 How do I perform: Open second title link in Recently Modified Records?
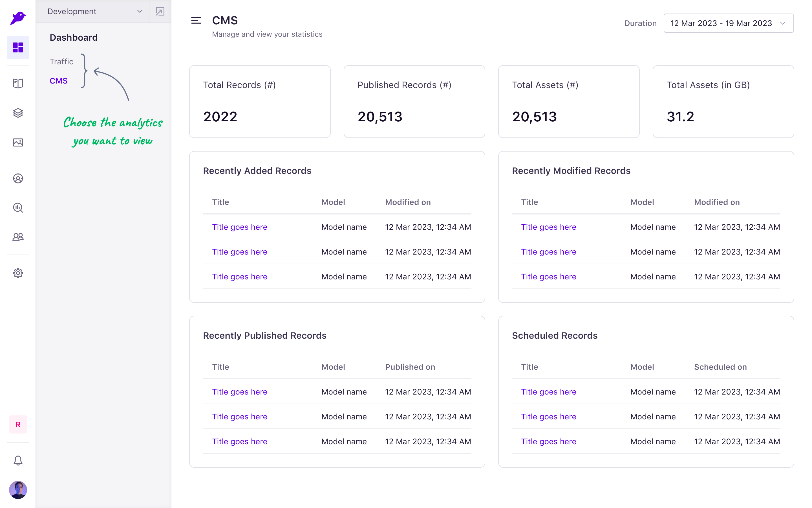tap(549, 252)
